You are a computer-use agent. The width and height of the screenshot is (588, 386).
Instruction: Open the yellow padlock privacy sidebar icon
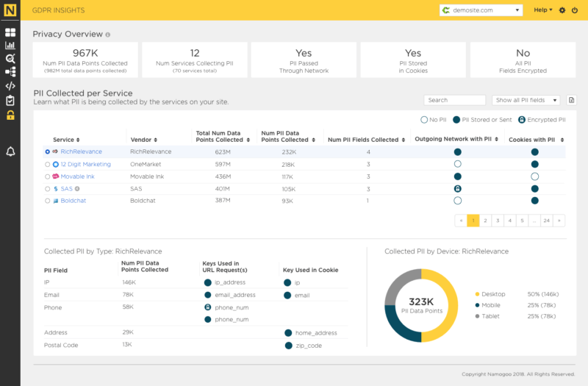coord(10,115)
